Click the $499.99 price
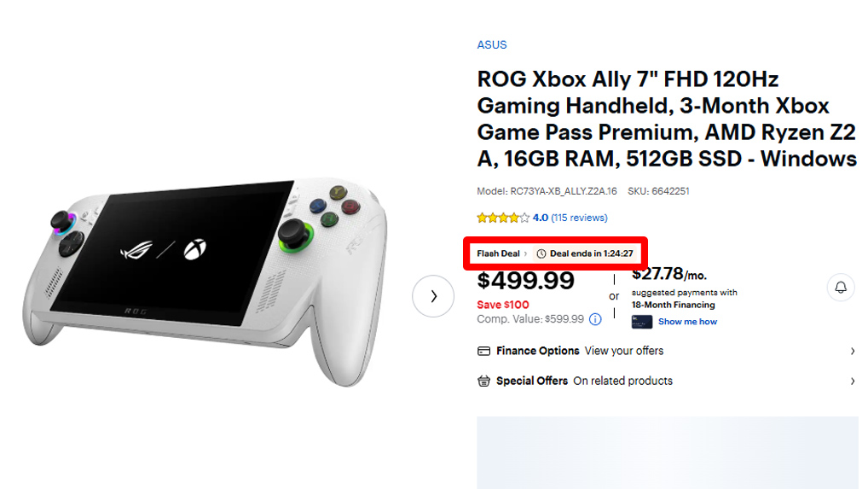 tap(525, 281)
